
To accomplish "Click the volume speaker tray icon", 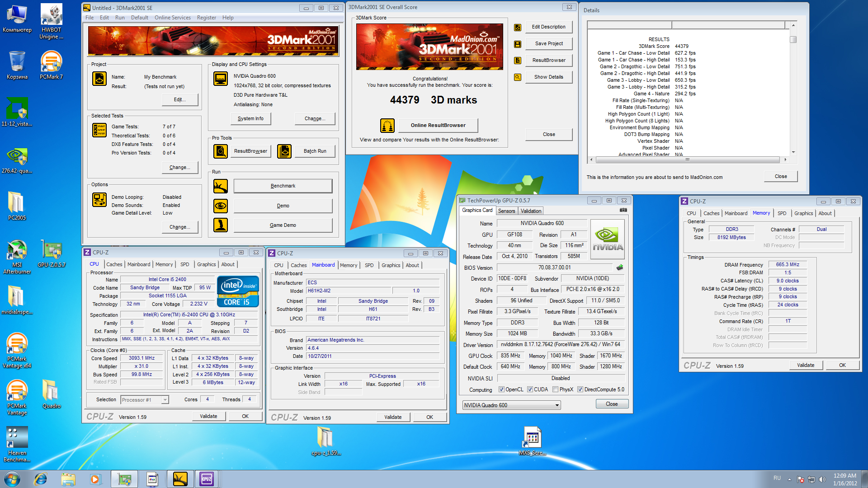I will [822, 479].
